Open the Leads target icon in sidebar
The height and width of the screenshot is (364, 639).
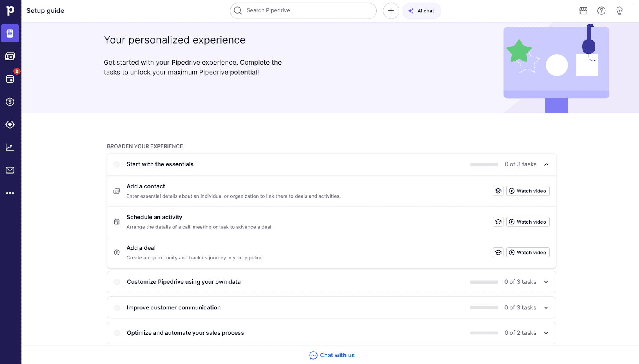click(x=10, y=125)
